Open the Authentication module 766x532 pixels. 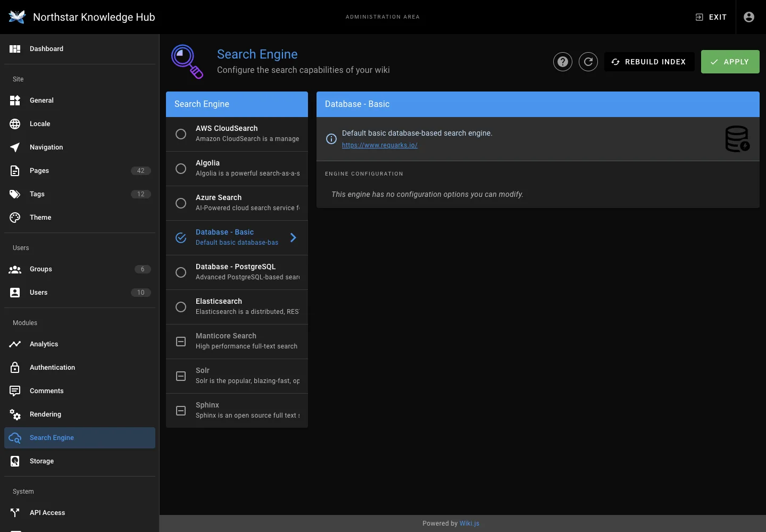click(80, 368)
